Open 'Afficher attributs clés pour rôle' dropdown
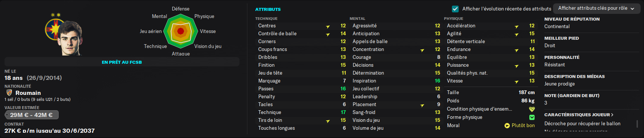The image size is (644, 138). point(597,8)
